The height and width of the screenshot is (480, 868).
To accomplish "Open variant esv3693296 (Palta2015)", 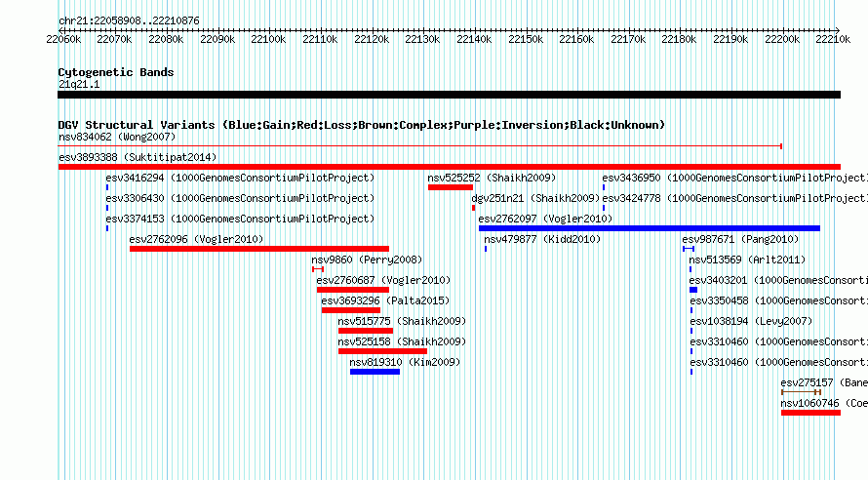I will (x=385, y=300).
